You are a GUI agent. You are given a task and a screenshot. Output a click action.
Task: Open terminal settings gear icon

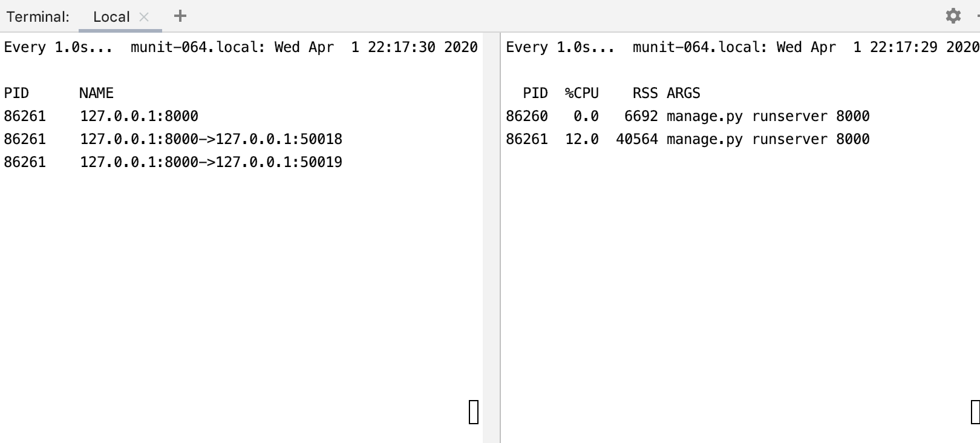click(953, 16)
